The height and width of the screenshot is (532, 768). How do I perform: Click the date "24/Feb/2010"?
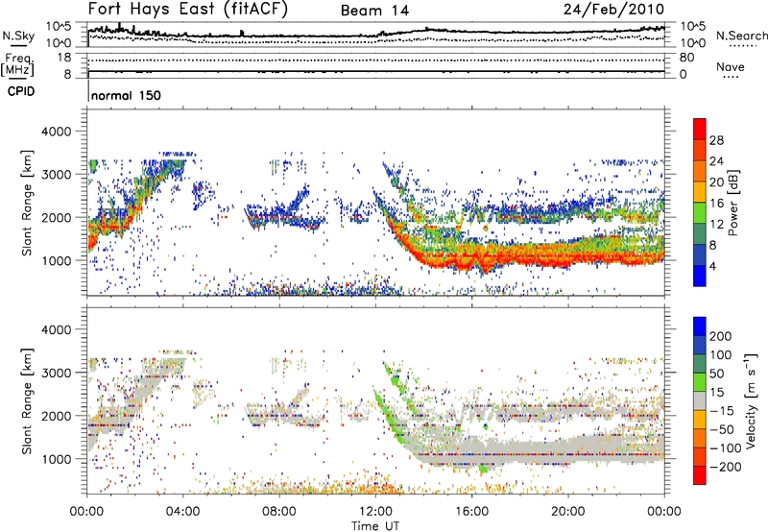[613, 10]
